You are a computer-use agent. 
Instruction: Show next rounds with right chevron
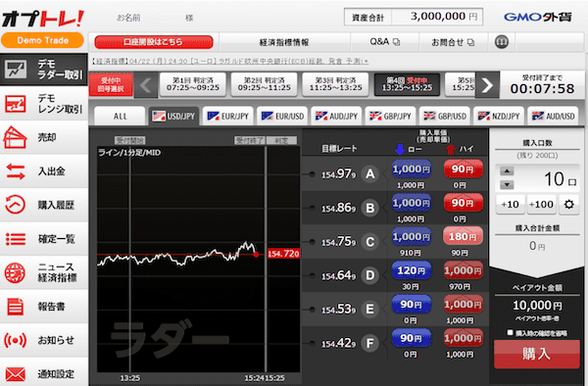pos(487,85)
